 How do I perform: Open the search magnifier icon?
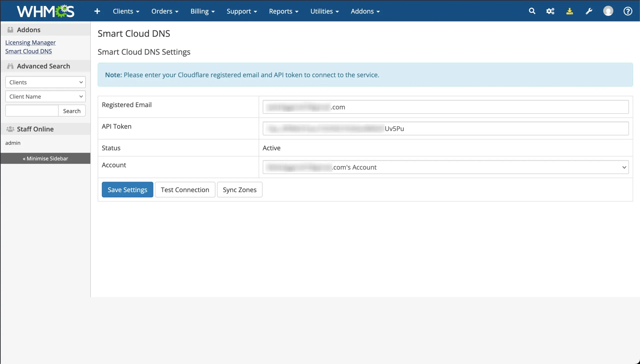tap(532, 11)
